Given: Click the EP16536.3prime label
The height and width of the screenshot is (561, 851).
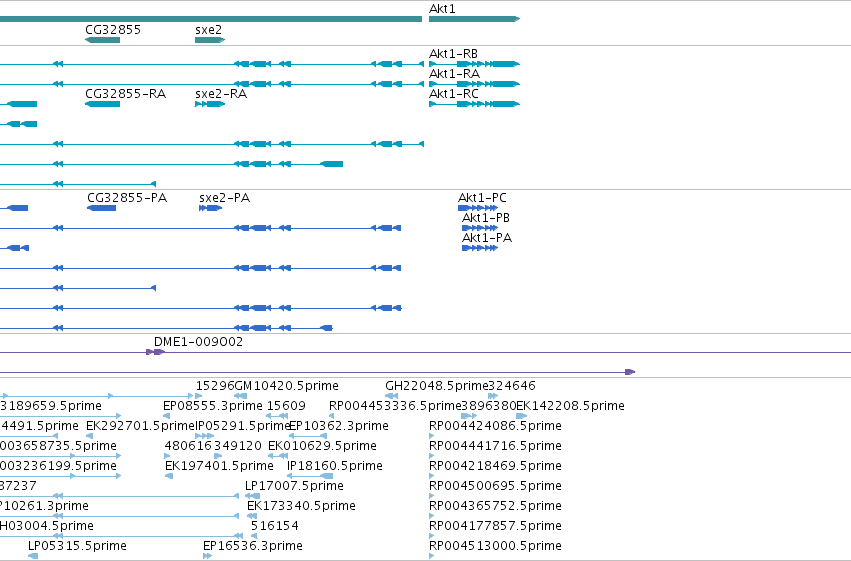Looking at the screenshot, I should click(x=253, y=546).
